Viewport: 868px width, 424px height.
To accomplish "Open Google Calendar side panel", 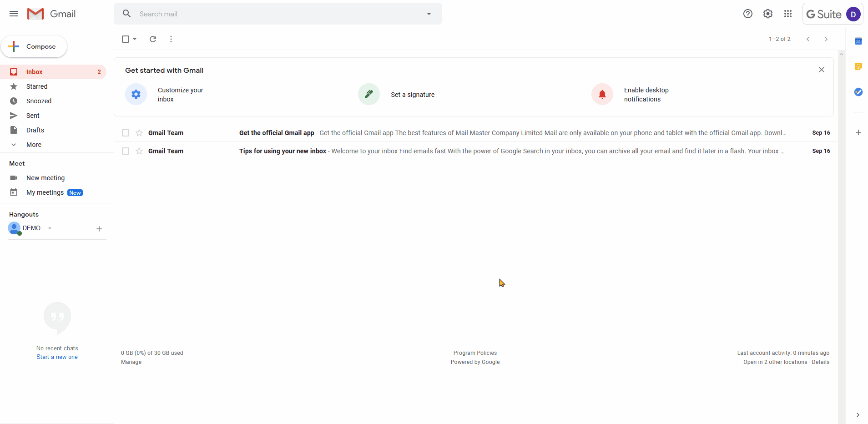I will pyautogui.click(x=858, y=41).
